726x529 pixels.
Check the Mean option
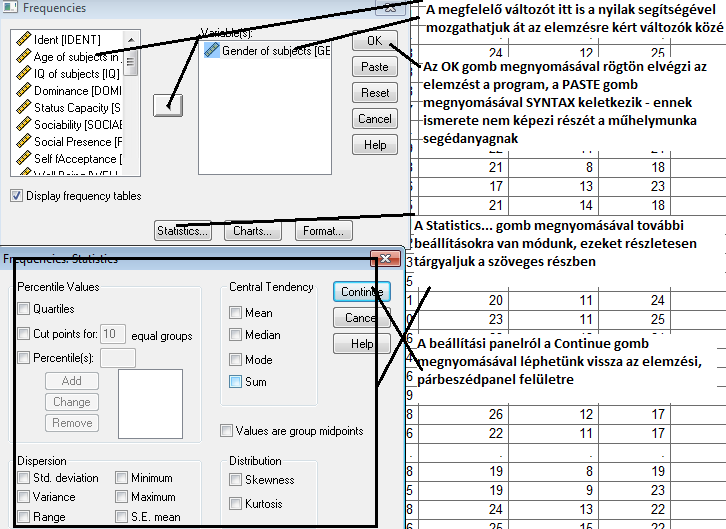pos(235,313)
